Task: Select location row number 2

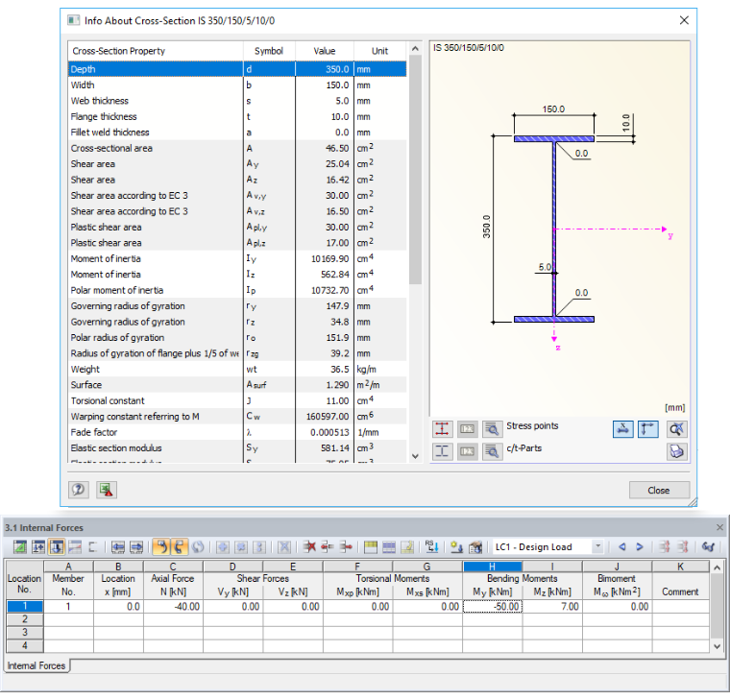Action: tap(25, 619)
